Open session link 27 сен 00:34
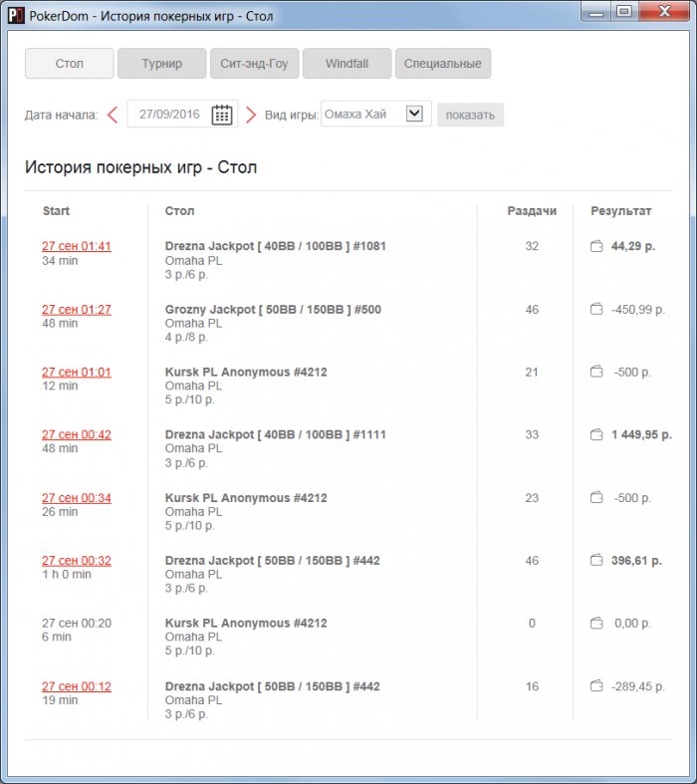The image size is (697, 784). click(77, 498)
